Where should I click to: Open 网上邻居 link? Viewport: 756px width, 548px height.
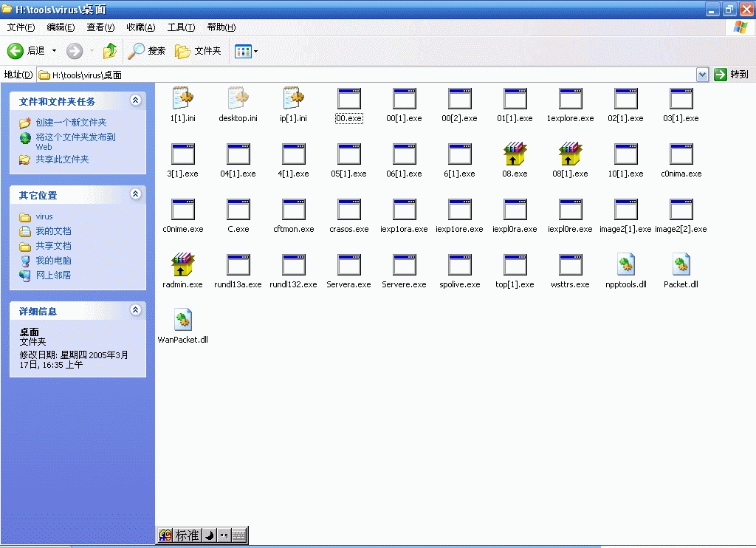coord(53,275)
